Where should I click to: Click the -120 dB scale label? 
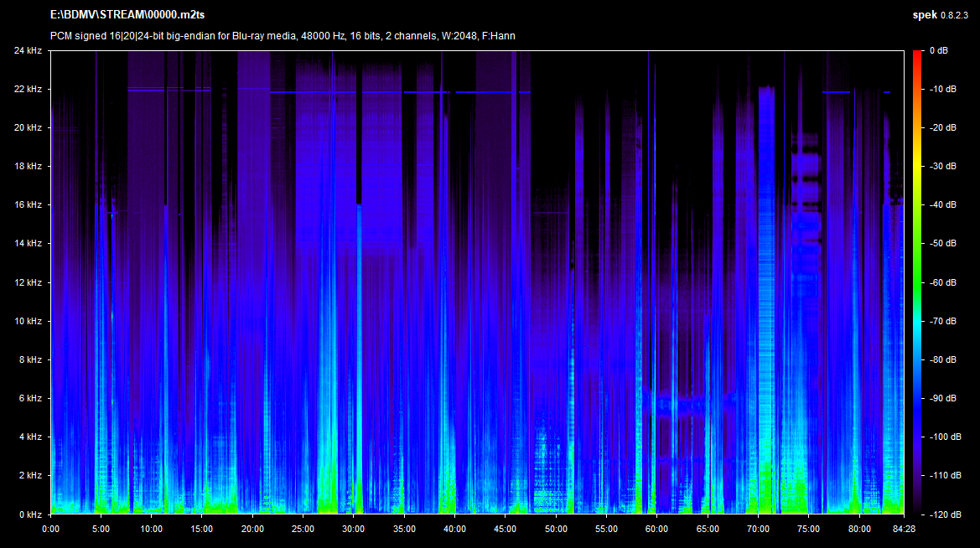click(943, 514)
